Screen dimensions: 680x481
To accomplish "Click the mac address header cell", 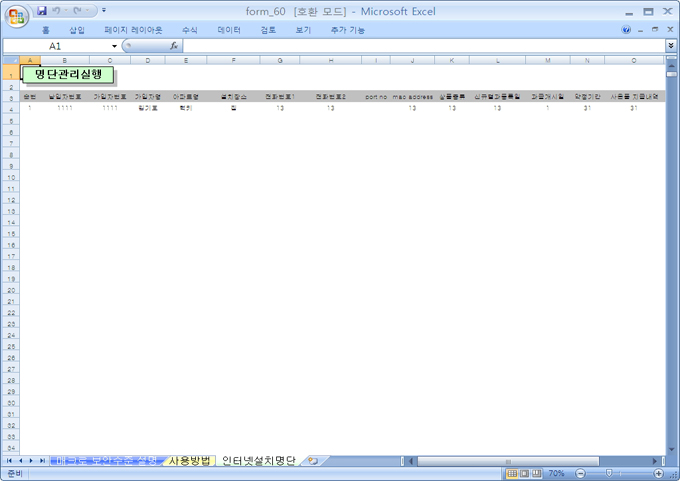I will pos(412,97).
